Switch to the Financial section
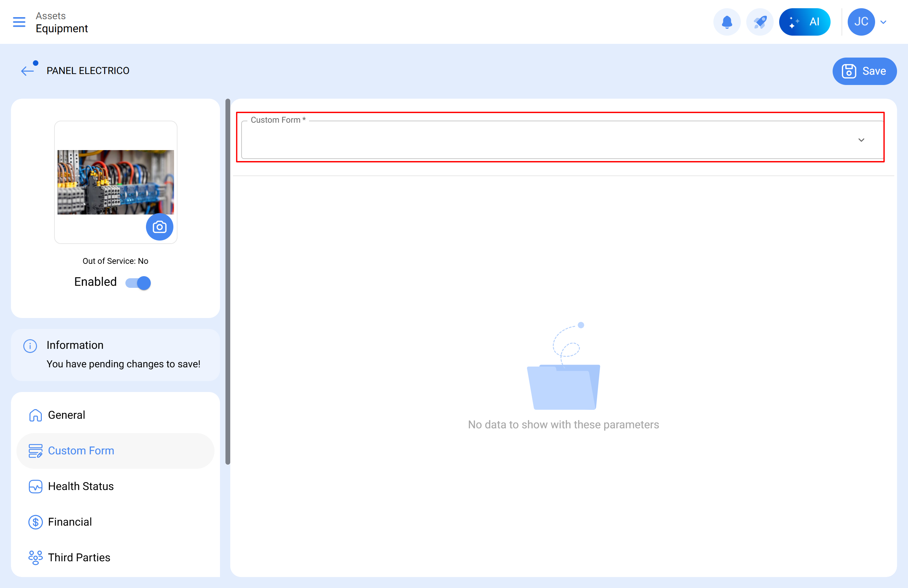 (70, 522)
